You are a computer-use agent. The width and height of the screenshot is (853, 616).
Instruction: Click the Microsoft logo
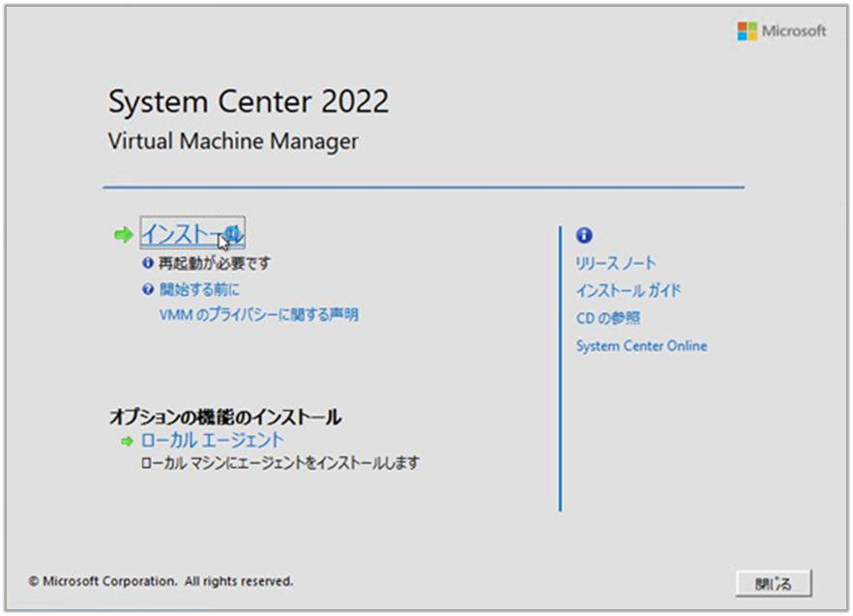coord(781,31)
